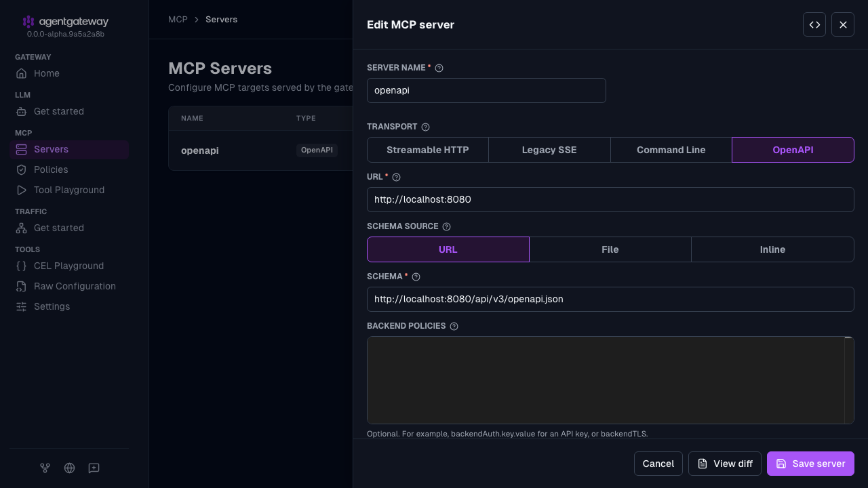The height and width of the screenshot is (488, 868).
Task: Open LLM Get started page
Action: tap(69, 111)
